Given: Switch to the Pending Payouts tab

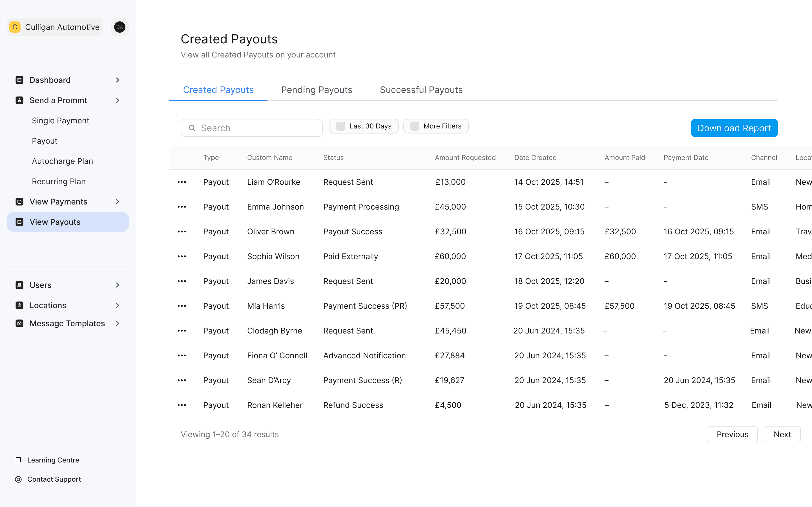Looking at the screenshot, I should (x=317, y=90).
